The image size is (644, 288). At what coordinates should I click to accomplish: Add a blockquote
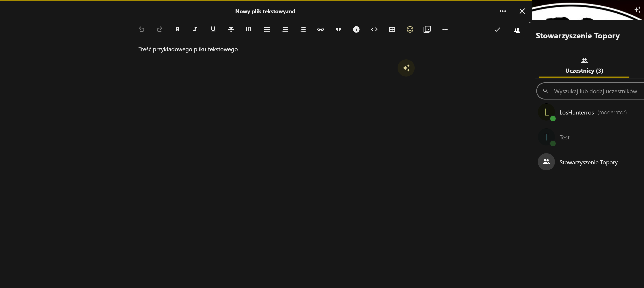tap(338, 30)
